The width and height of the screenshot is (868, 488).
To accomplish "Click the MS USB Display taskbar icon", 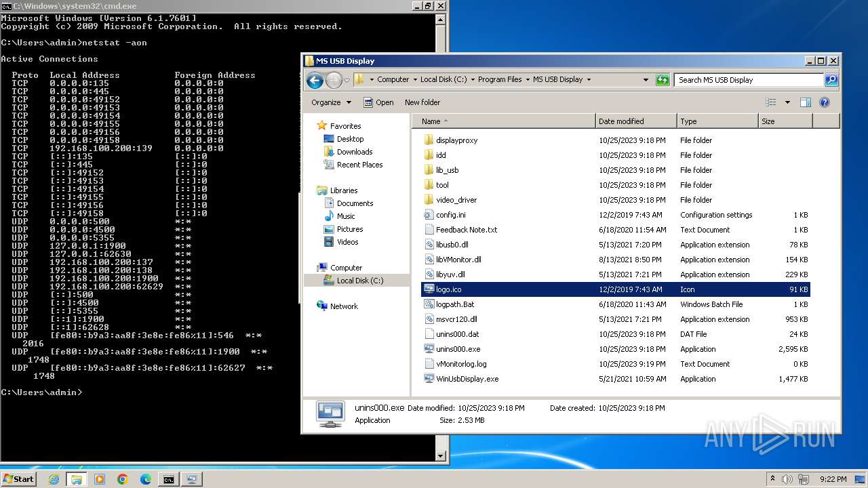I will 192,479.
